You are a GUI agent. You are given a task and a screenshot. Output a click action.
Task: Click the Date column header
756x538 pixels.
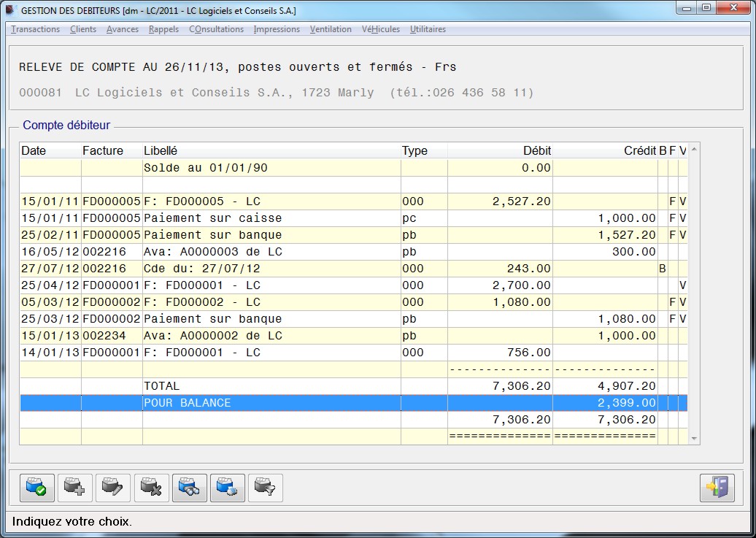[50, 150]
